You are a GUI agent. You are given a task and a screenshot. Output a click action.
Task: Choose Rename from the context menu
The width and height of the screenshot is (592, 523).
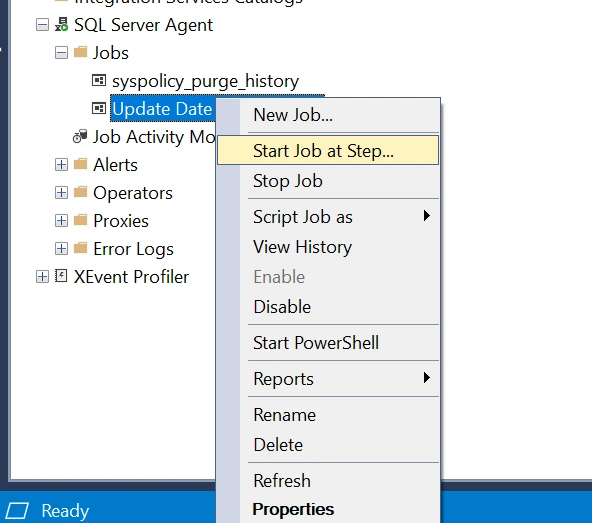[x=328, y=415]
